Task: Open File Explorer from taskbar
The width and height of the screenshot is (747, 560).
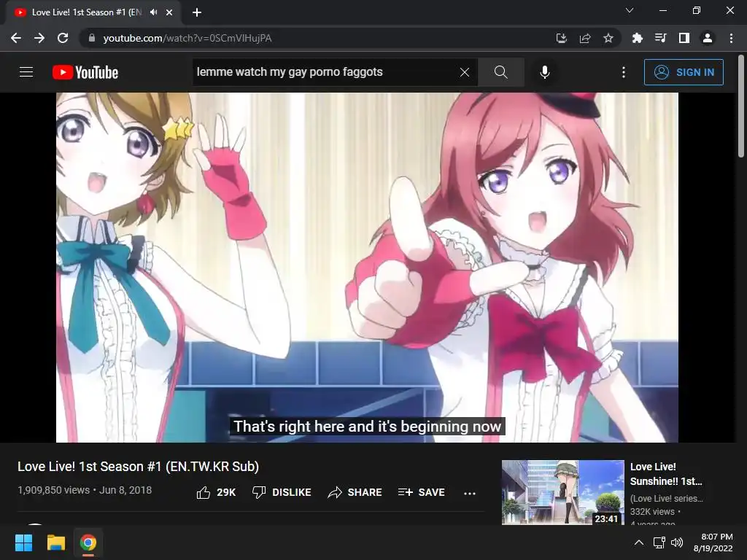Action: [55, 542]
